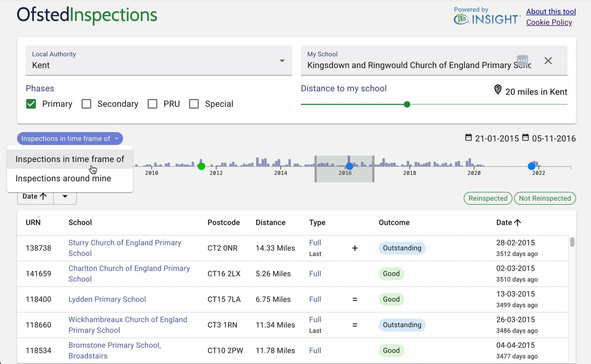Image resolution: width=591 pixels, height=364 pixels.
Task: Tick the Special phase checkbox
Action: click(x=194, y=104)
